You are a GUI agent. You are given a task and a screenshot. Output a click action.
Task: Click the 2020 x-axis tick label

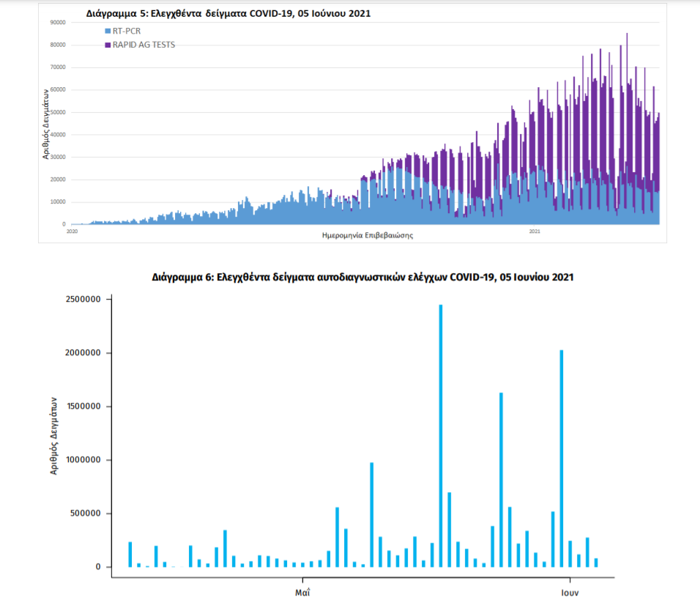[x=72, y=231]
